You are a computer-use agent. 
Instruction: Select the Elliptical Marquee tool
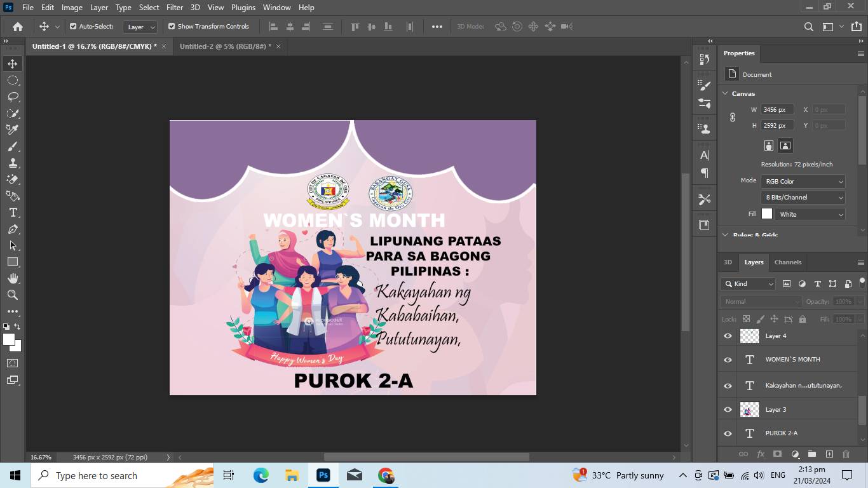pos(13,80)
